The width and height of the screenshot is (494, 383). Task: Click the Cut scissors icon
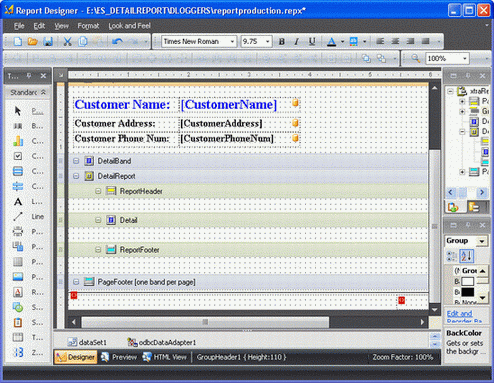[x=68, y=42]
